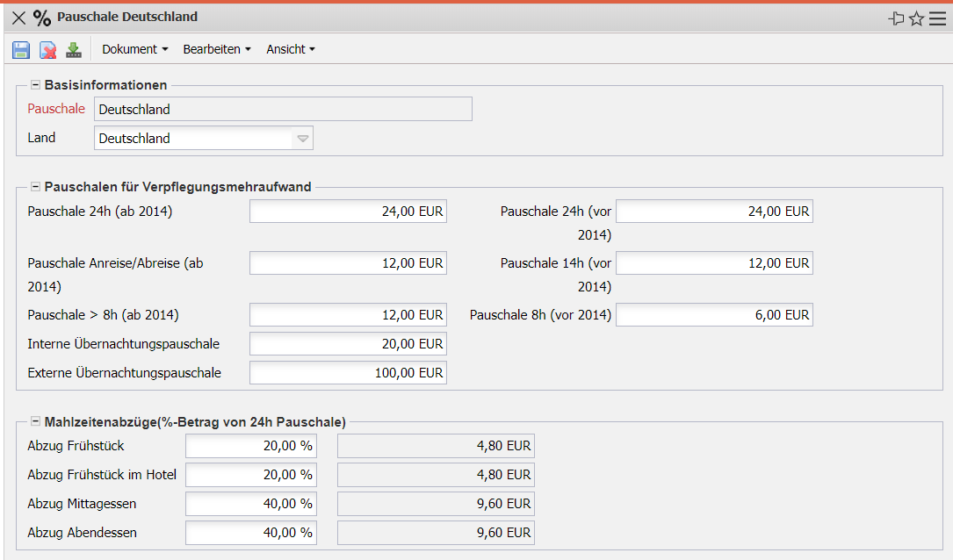
Task: Open the hamburger menu icon
Action: click(x=937, y=18)
